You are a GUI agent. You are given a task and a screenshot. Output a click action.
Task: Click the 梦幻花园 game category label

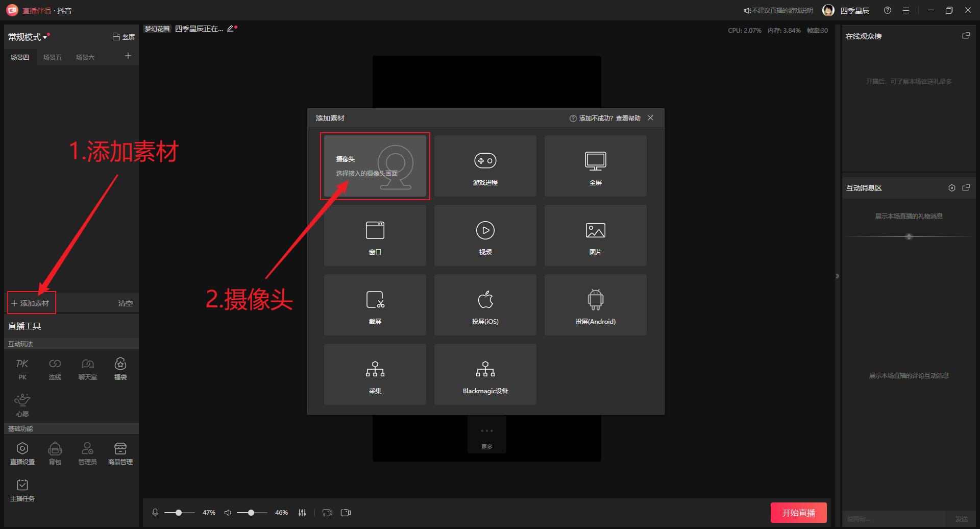[157, 29]
